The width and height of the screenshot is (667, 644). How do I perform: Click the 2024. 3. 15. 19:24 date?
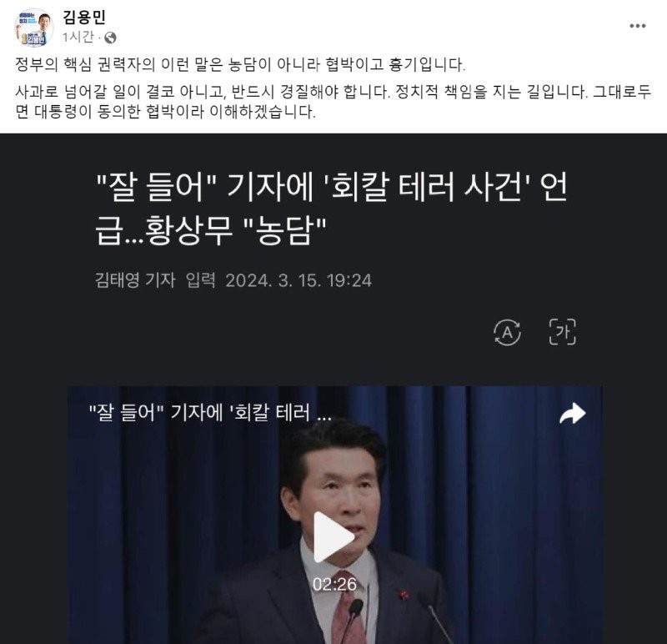click(x=298, y=281)
